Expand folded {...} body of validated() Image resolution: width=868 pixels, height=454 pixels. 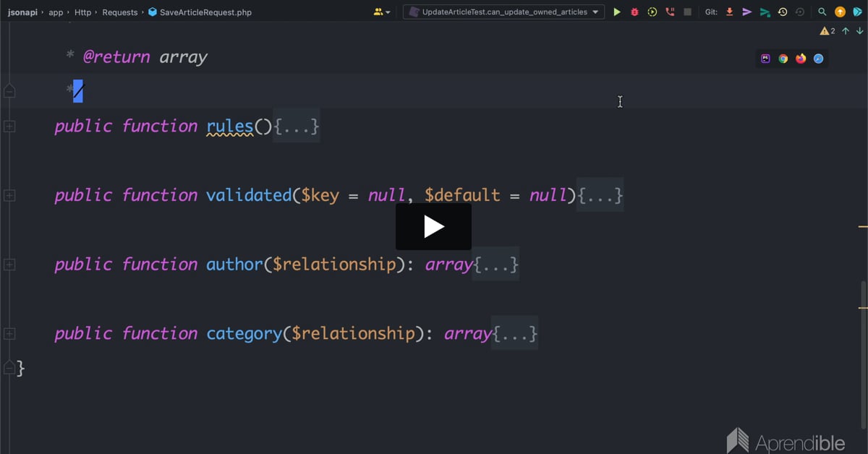600,195
